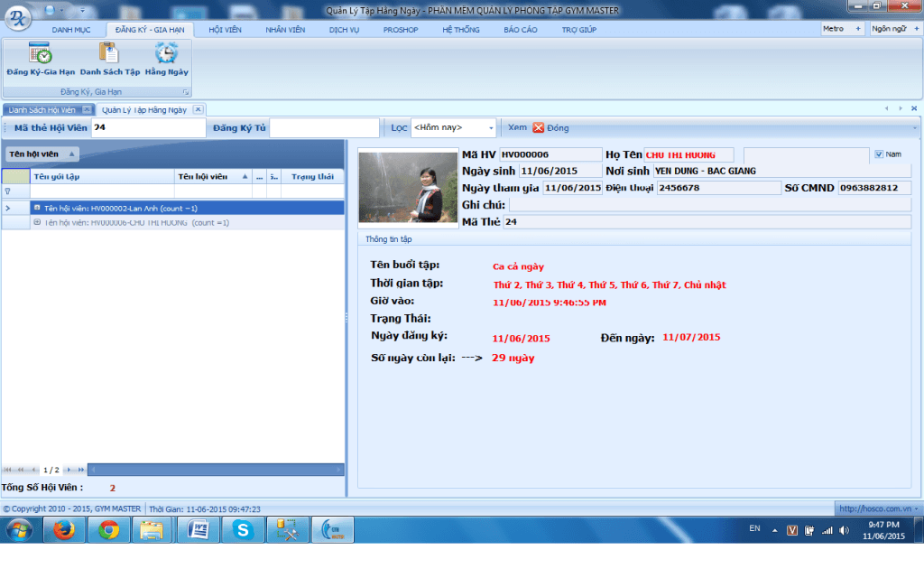Close the Danh Sách Hội Viên tab
This screenshot has height=578, width=924.
coord(86,109)
